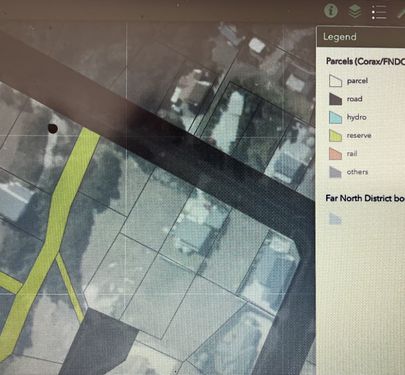405x375 pixels.
Task: Open the layer list stack icon
Action: coord(355,11)
